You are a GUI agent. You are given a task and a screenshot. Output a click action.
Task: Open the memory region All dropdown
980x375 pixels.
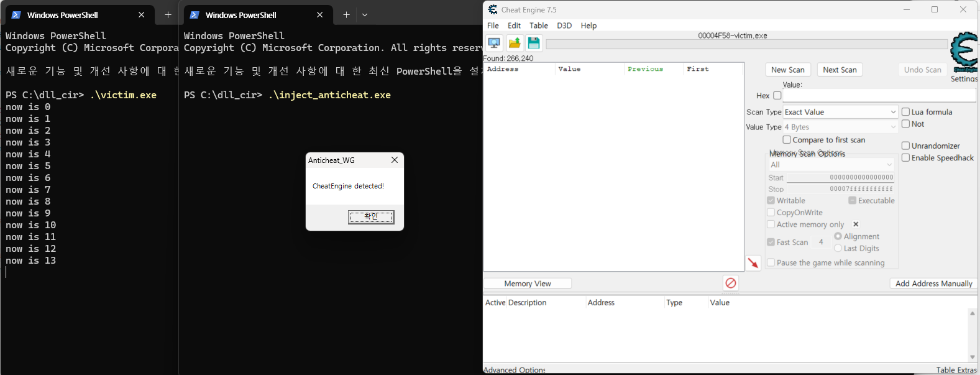[831, 165]
